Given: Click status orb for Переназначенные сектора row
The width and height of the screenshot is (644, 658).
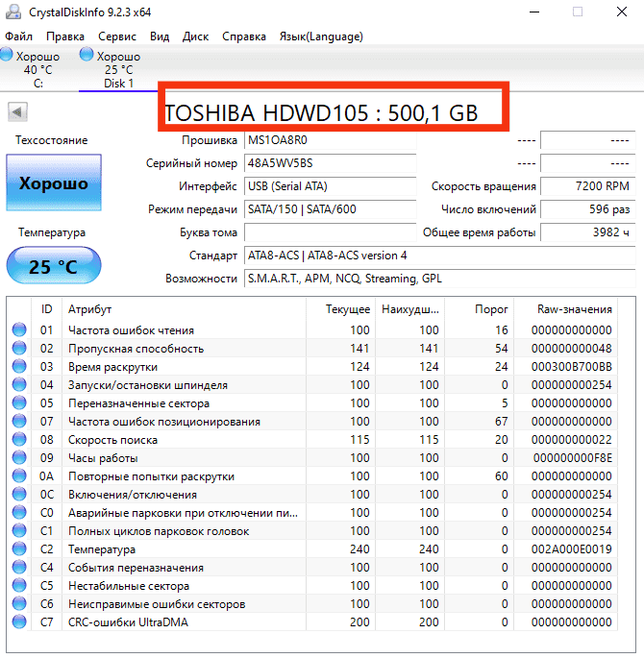Looking at the screenshot, I should (x=19, y=403).
